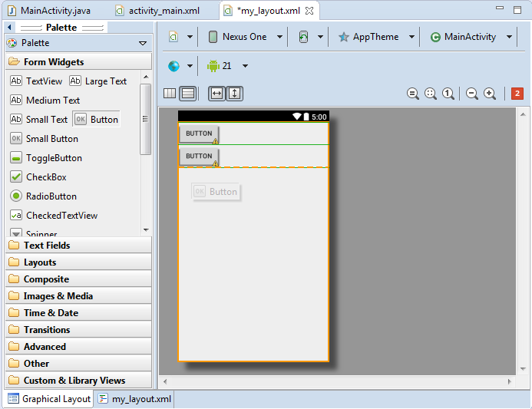The image size is (532, 409).
Task: Click the locale globe icon
Action: [173, 66]
